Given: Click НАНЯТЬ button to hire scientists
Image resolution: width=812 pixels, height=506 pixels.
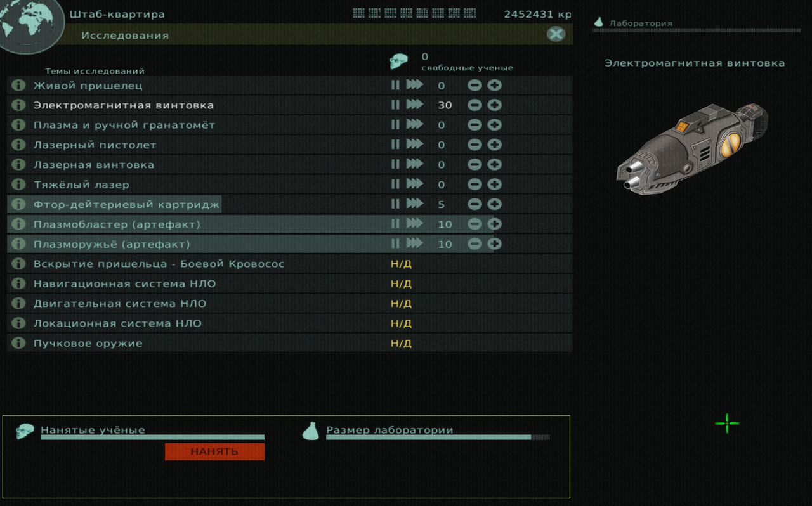Looking at the screenshot, I should (214, 451).
